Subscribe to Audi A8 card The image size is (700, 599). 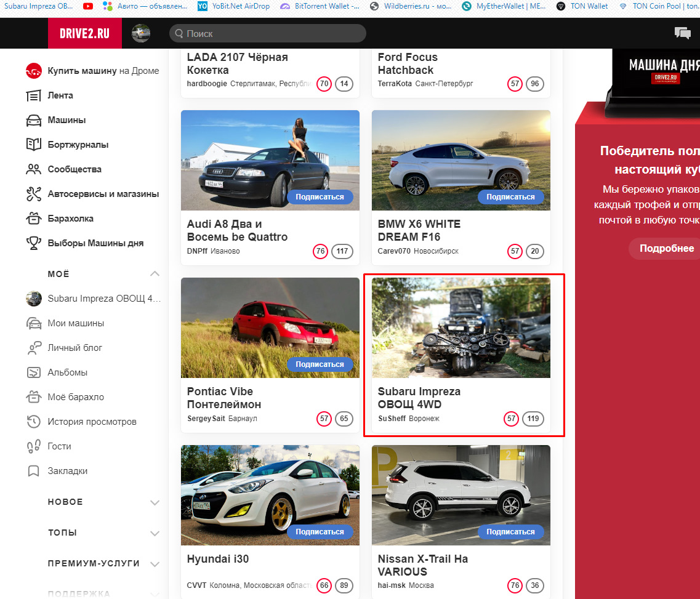pos(320,197)
